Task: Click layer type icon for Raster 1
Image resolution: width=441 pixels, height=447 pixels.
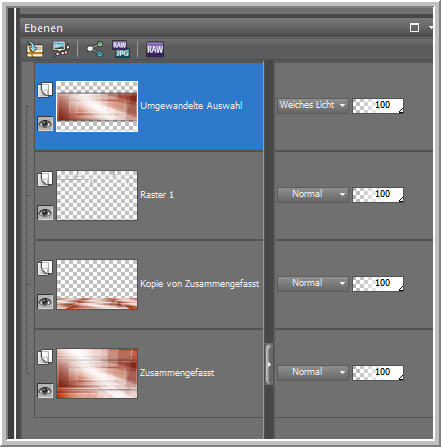Action: coord(45,179)
